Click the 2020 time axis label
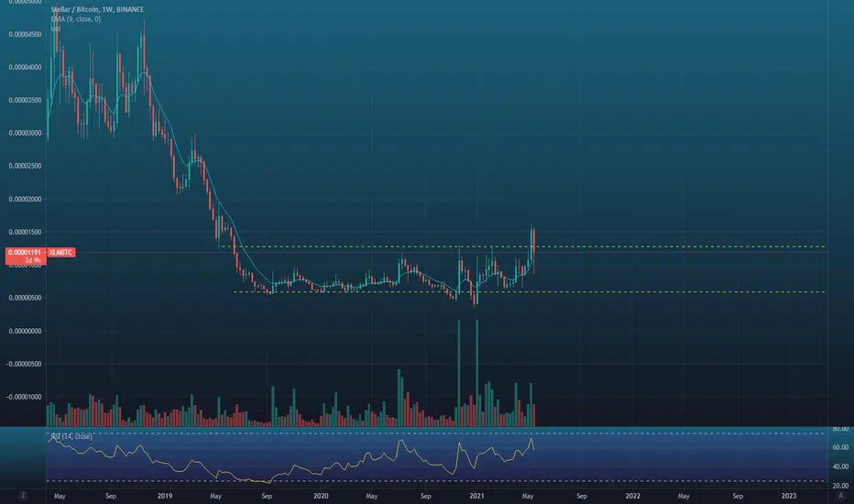The width and height of the screenshot is (854, 504). coord(321,496)
